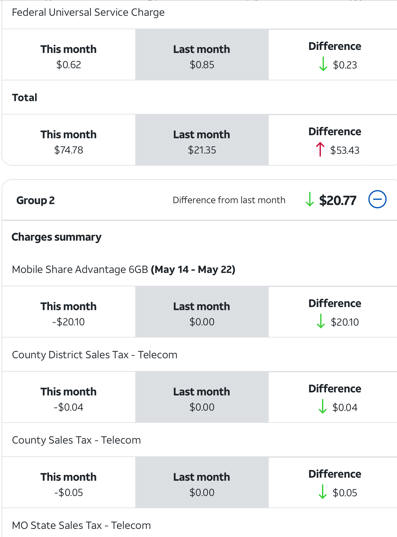Click the Last month $0.85 cell

202,55
